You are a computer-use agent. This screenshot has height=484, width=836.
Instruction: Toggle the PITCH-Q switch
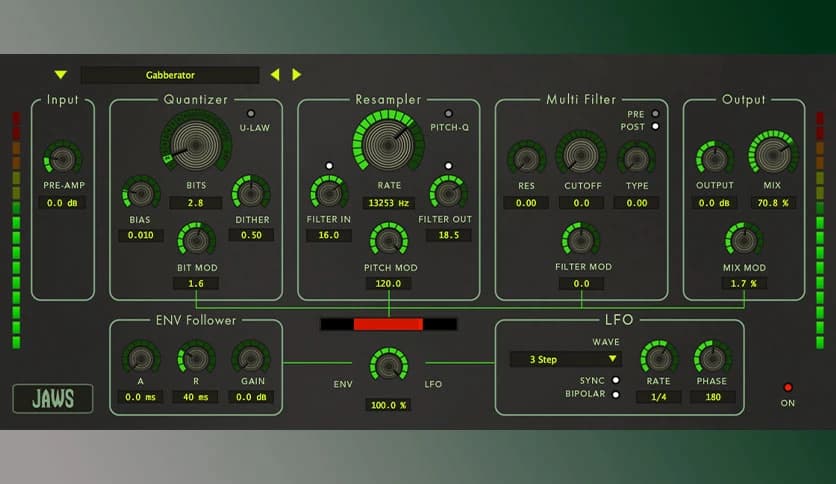click(448, 114)
